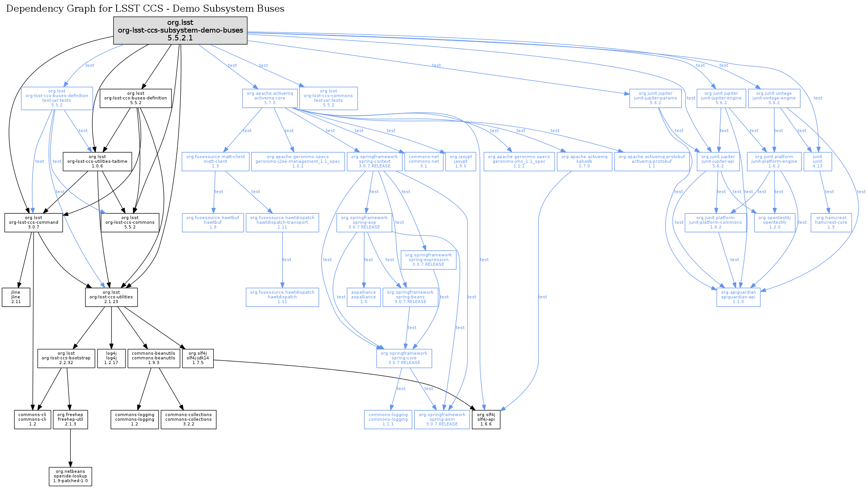Click the commons-collections 3.2.2 node
The width and height of the screenshot is (868, 488).
189,420
